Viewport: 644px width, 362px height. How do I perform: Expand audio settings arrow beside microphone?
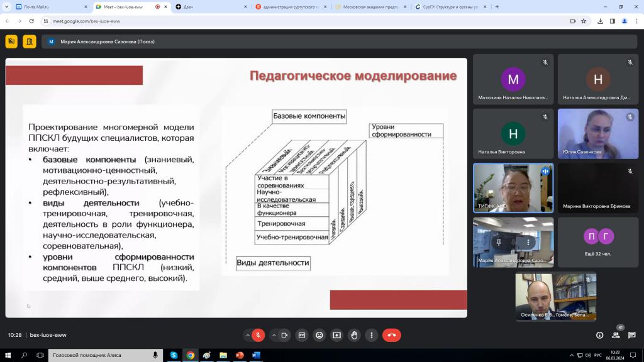pyautogui.click(x=247, y=335)
